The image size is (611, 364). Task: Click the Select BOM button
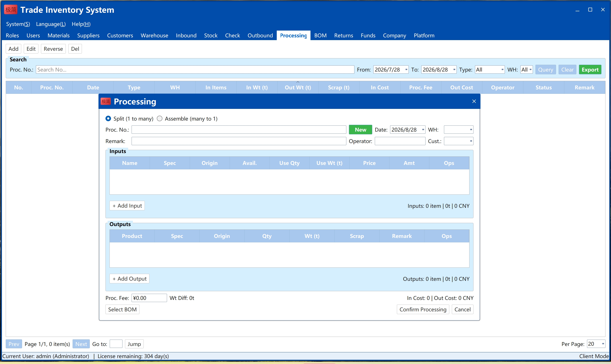pos(122,309)
